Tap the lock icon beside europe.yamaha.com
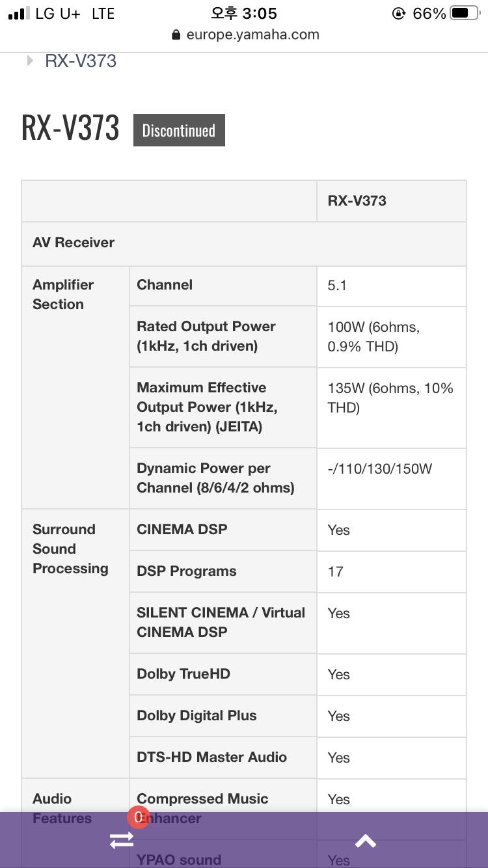 point(176,35)
